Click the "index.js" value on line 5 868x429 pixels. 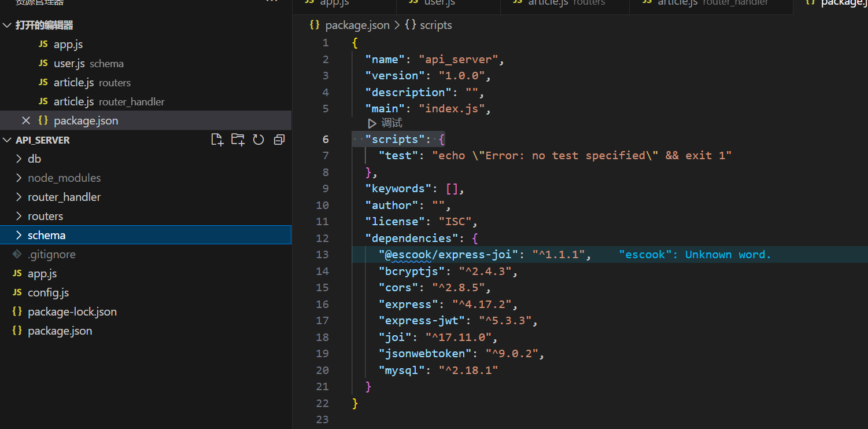[452, 108]
